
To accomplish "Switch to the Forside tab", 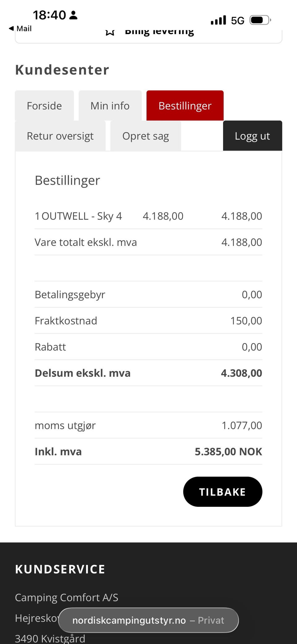I will [44, 106].
